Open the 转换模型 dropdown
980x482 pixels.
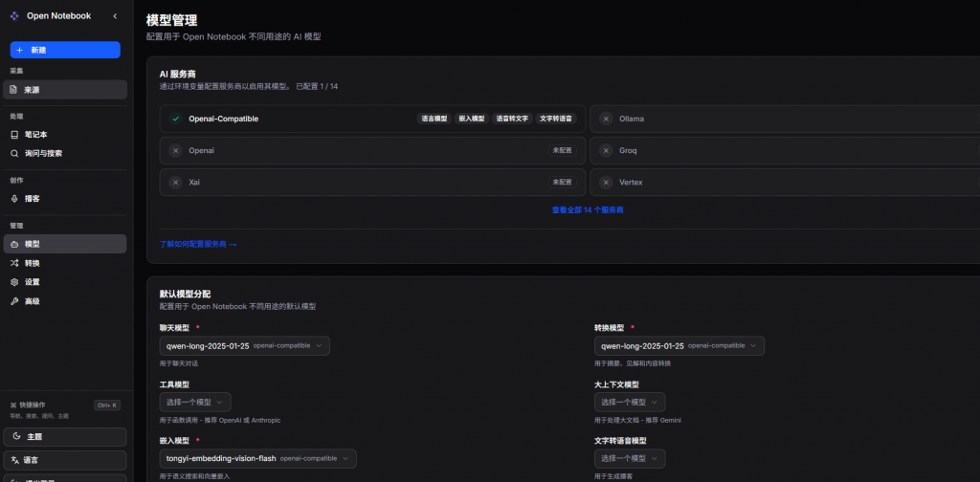pyautogui.click(x=679, y=346)
